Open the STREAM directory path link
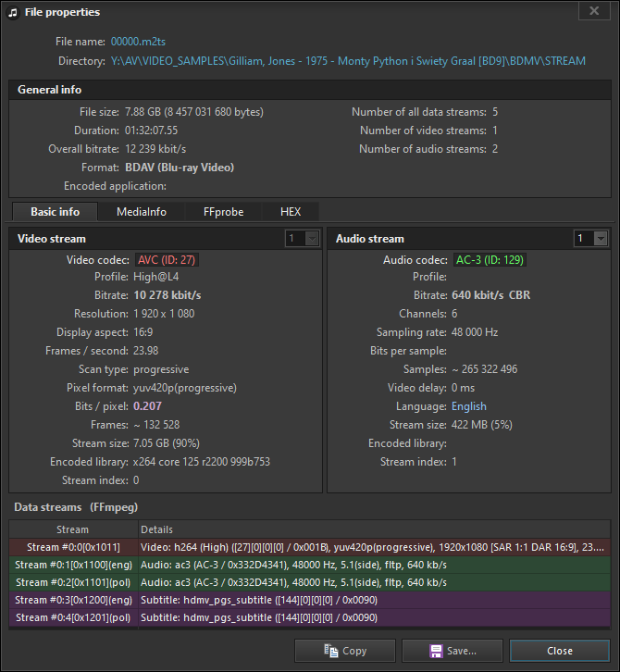 point(347,61)
